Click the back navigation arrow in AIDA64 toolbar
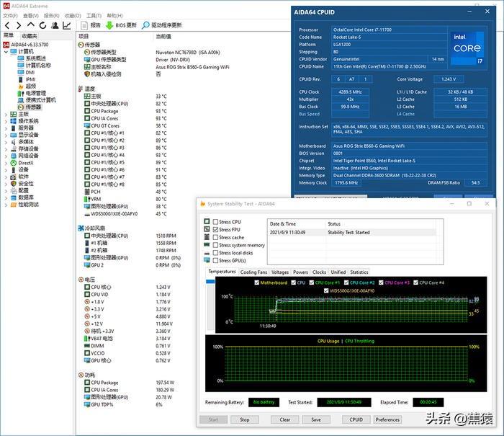Viewport: 504px width, 436px height. pos(7,25)
